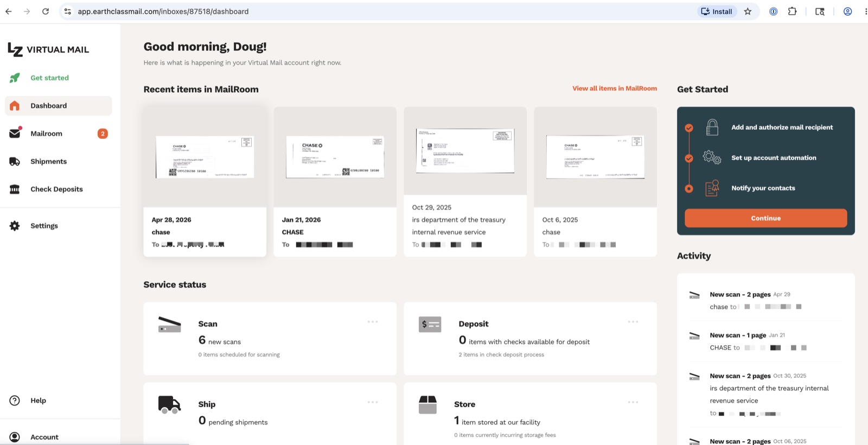Click the '6 new scans' text
The width and height of the screenshot is (868, 445).
(x=220, y=341)
